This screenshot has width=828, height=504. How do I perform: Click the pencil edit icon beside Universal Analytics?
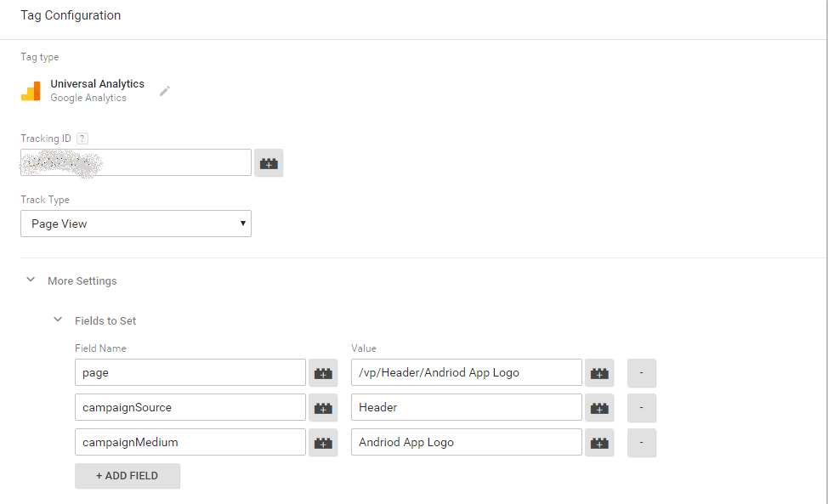tap(165, 91)
